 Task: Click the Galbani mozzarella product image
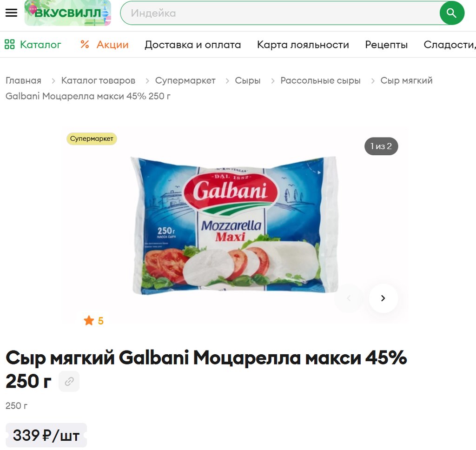click(x=234, y=225)
